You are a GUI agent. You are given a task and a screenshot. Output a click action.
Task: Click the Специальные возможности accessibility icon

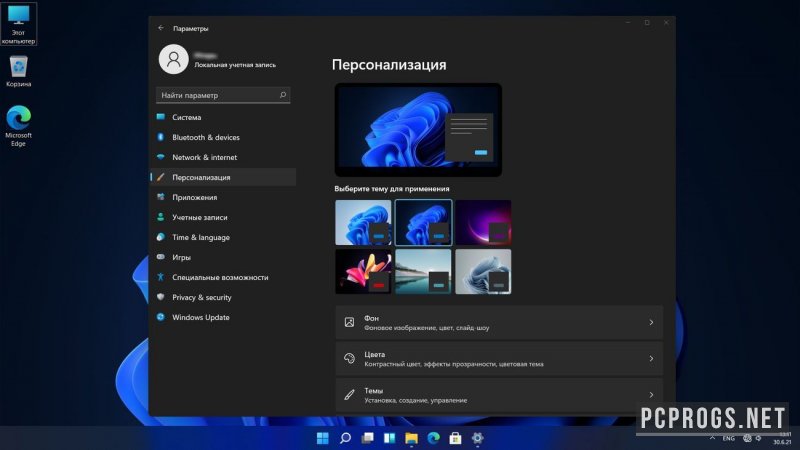161,277
